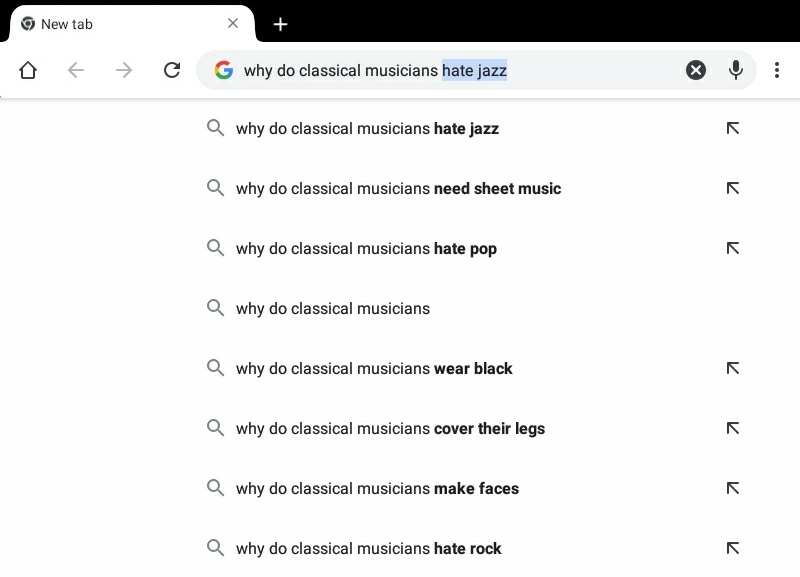Image resolution: width=800 pixels, height=577 pixels.
Task: Open a new tab with the plus button
Action: (280, 24)
